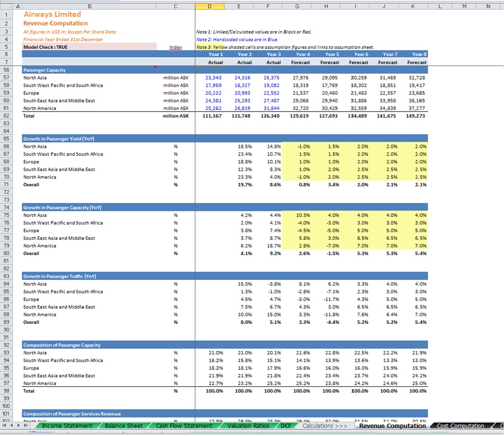Image resolution: width=504 pixels, height=436 pixels.
Task: Select Year 4 column heading cell
Action: point(297,54)
